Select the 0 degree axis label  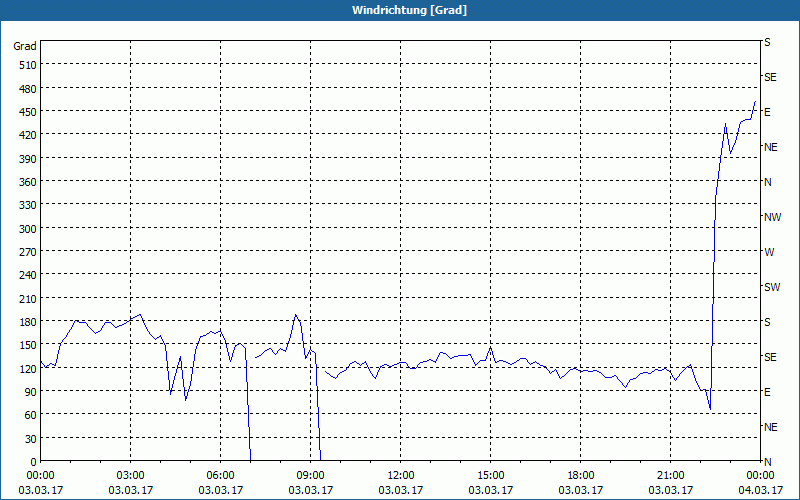click(x=34, y=462)
